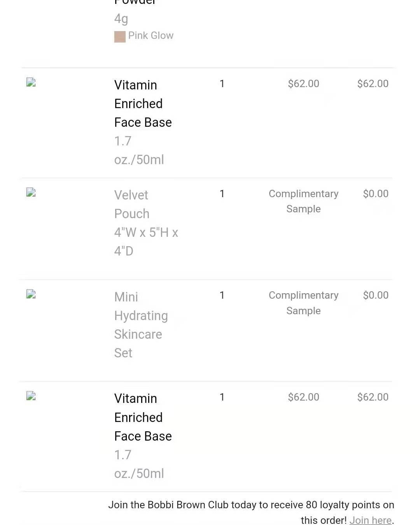Click the Velvet Pouch dimensions text

click(x=146, y=241)
